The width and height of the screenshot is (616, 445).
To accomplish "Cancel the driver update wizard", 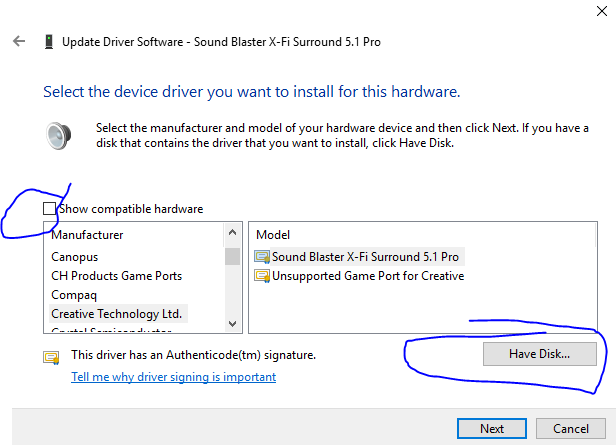I will (x=571, y=429).
